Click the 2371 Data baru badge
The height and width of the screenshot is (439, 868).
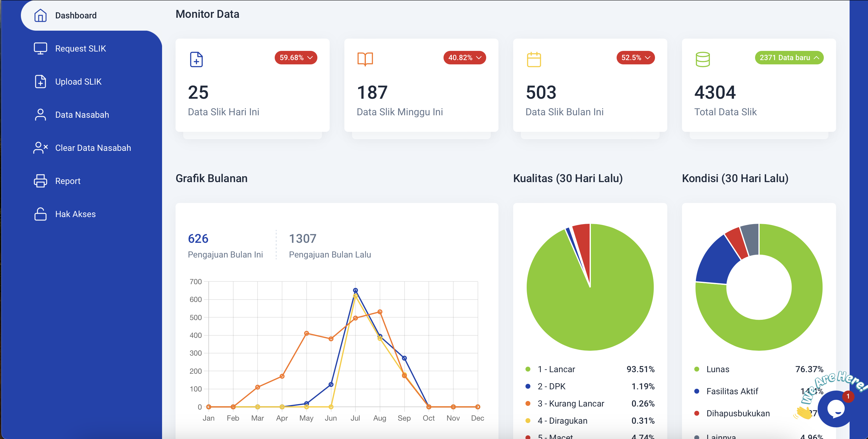pos(789,58)
